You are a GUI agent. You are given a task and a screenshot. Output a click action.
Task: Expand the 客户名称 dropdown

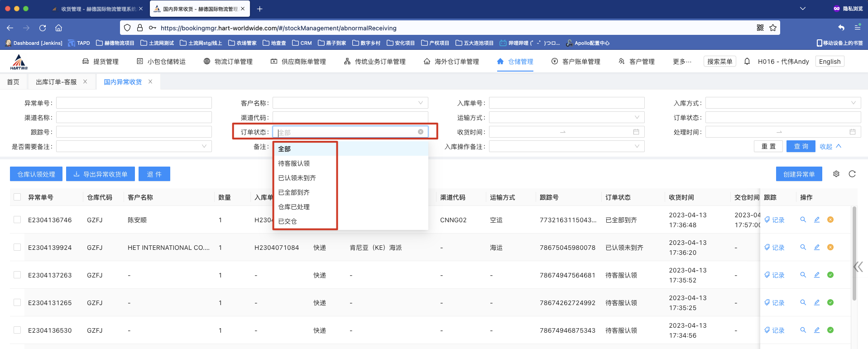[350, 103]
